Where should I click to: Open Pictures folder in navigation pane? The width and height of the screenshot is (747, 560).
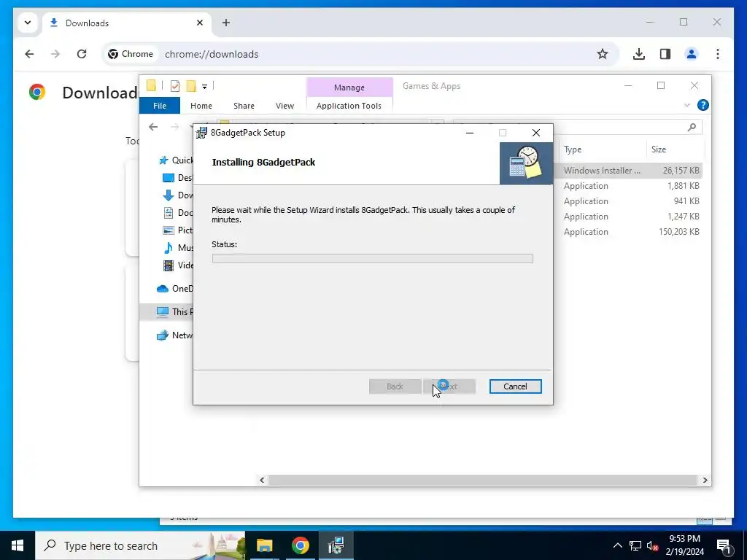coord(177,230)
